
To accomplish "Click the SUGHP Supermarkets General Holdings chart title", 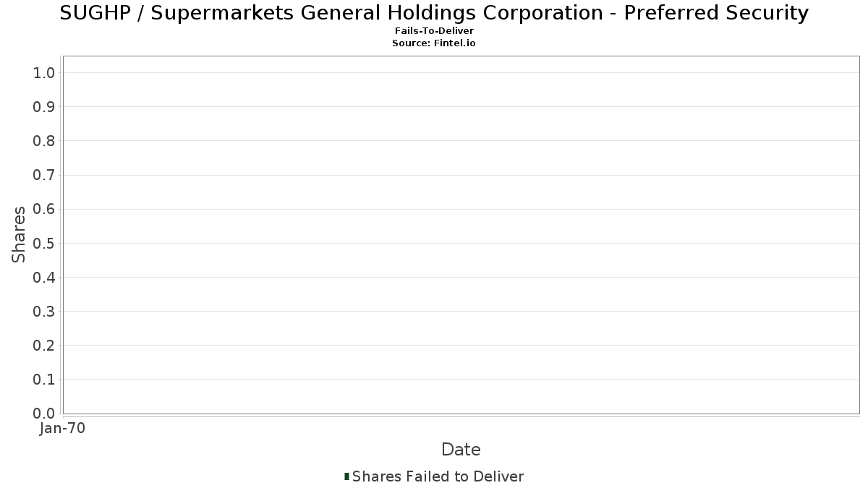I will (434, 13).
